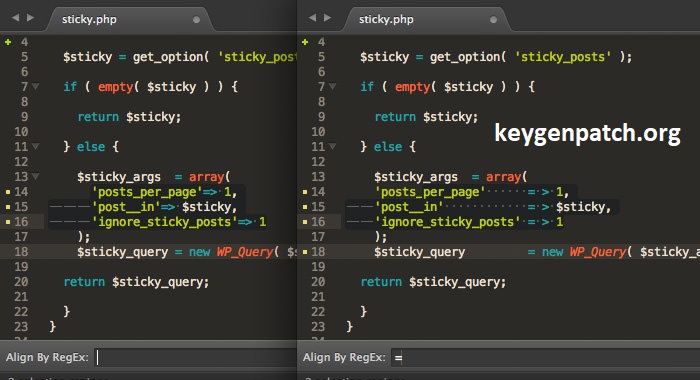700x380 pixels.
Task: Click line number 23 in the right pane
Action: pyautogui.click(x=318, y=327)
